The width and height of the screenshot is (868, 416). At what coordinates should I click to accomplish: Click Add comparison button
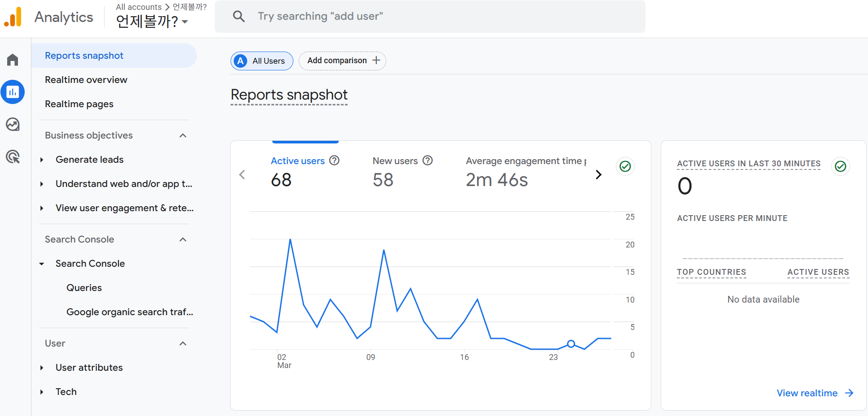343,61
